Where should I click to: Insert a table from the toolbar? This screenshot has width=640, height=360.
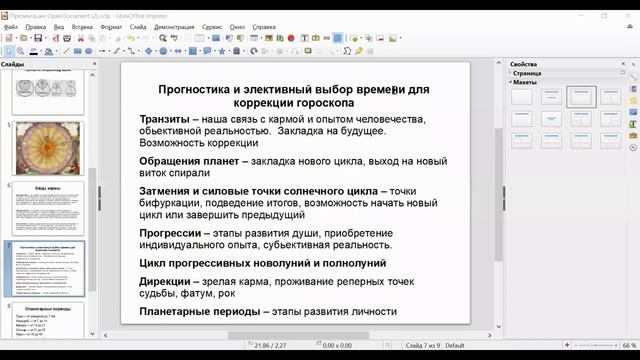(x=254, y=38)
